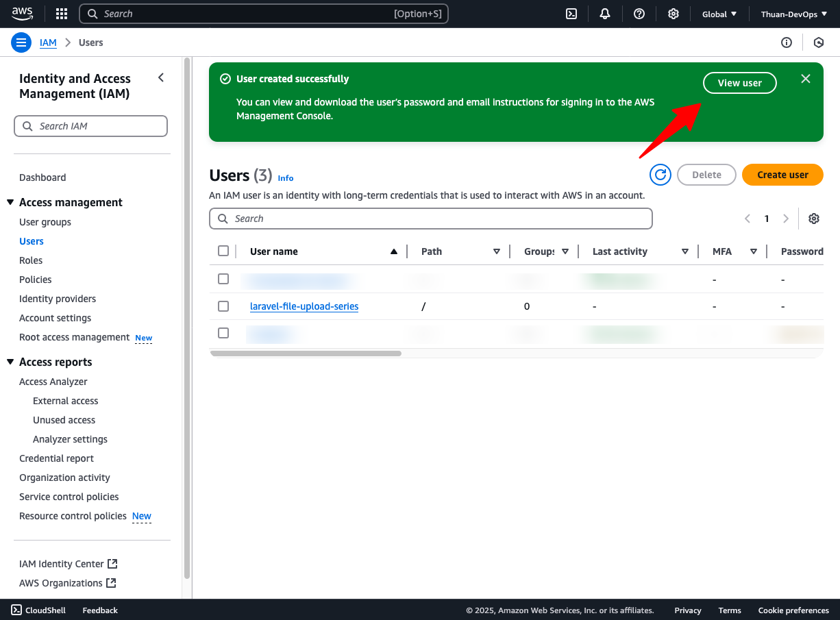
Task: Dismiss the user created success banner
Action: point(806,79)
